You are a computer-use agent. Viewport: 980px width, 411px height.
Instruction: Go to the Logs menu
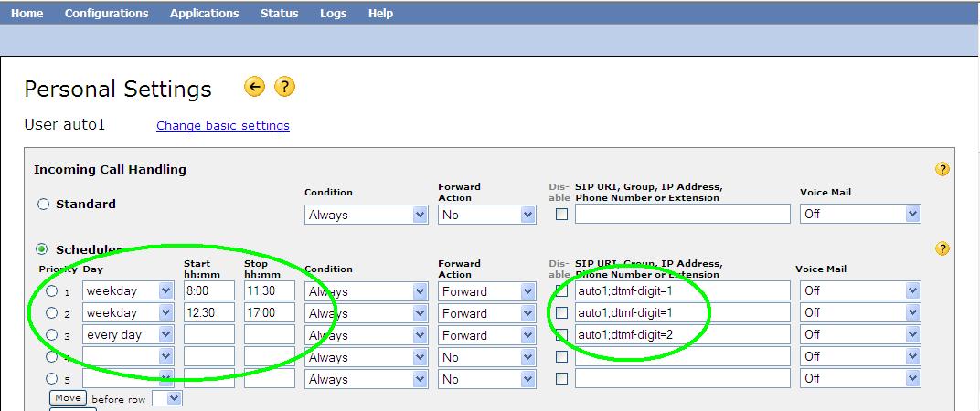click(x=333, y=13)
